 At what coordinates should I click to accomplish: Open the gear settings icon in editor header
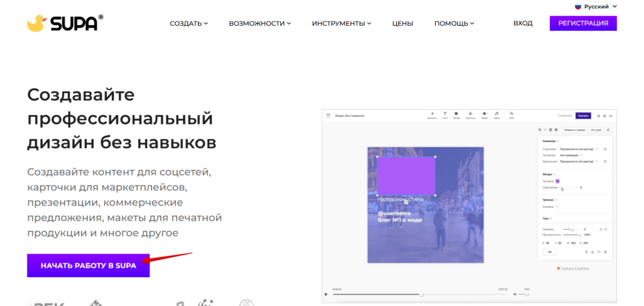pos(604,116)
